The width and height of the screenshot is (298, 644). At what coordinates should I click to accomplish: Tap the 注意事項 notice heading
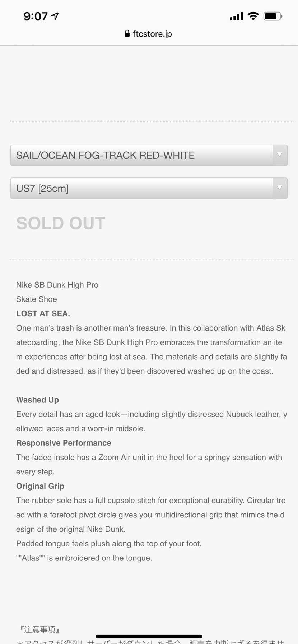(40, 629)
